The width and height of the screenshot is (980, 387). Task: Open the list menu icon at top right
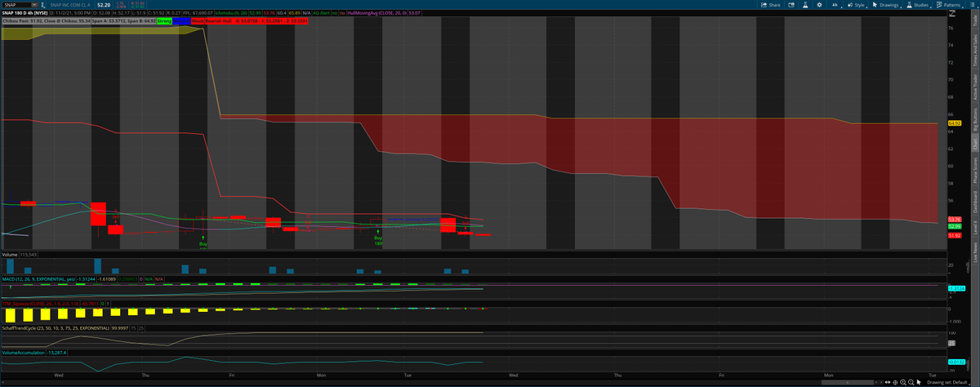click(x=971, y=5)
